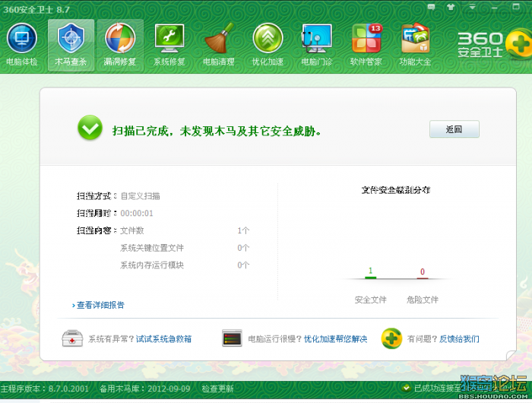The image size is (532, 403).
Task: Click the 文件安全级别分布 chart title
Action: coord(396,190)
